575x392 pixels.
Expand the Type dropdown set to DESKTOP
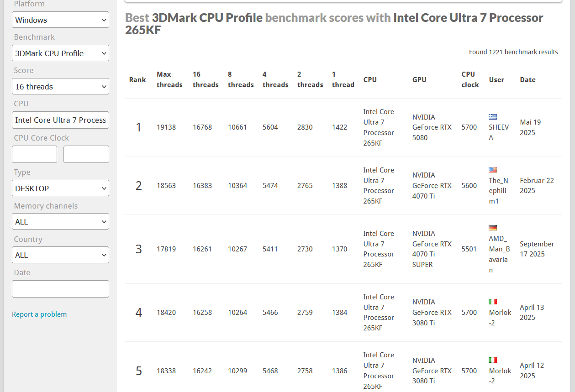pos(60,188)
